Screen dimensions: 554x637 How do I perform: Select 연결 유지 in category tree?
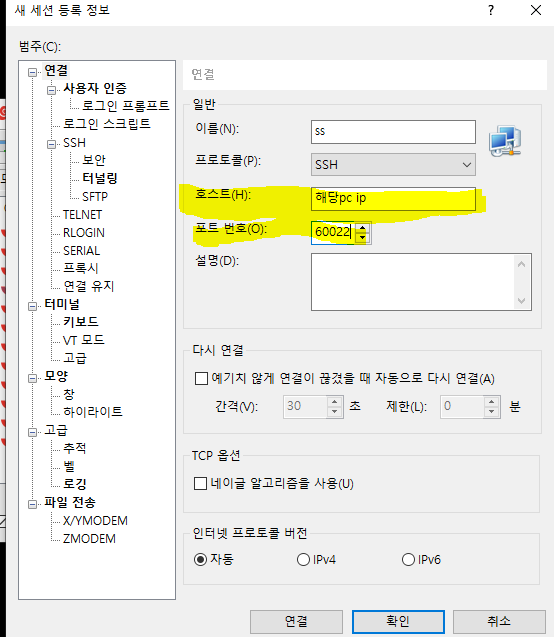pos(89,286)
